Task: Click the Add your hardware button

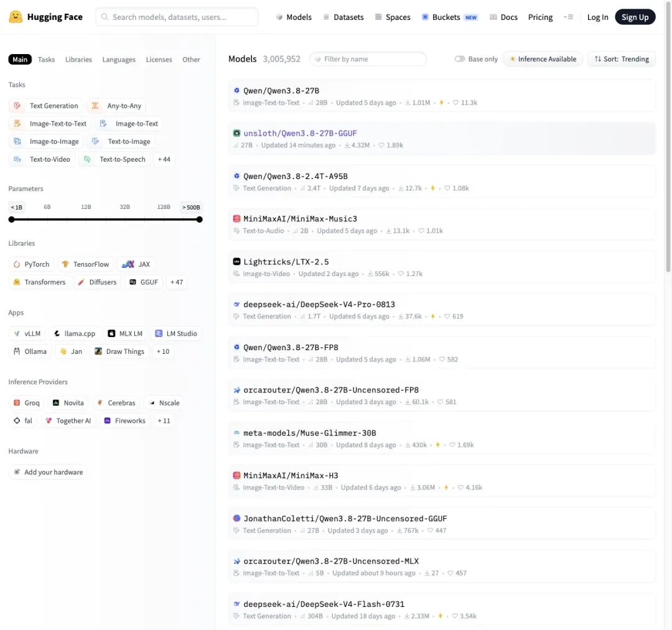Action: pos(48,473)
